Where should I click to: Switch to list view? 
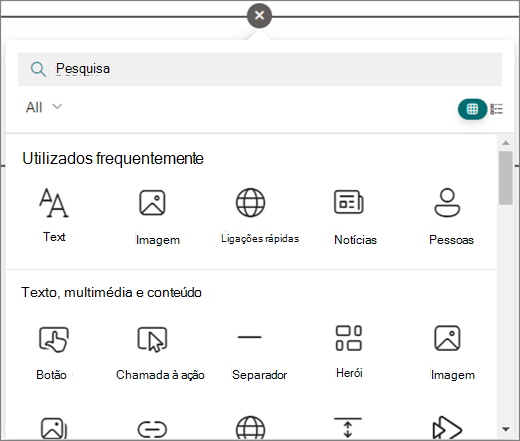point(496,109)
